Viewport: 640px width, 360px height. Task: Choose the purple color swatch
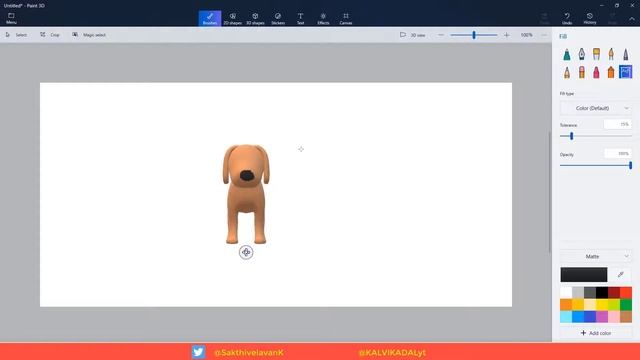pyautogui.click(x=602, y=316)
